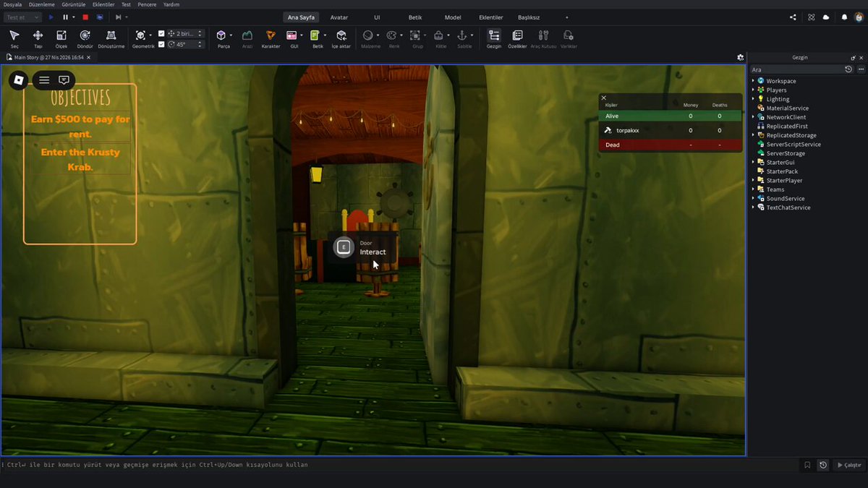Viewport: 868px width, 488px height.
Task: Open the Özellikler properties panel
Action: coord(517,38)
